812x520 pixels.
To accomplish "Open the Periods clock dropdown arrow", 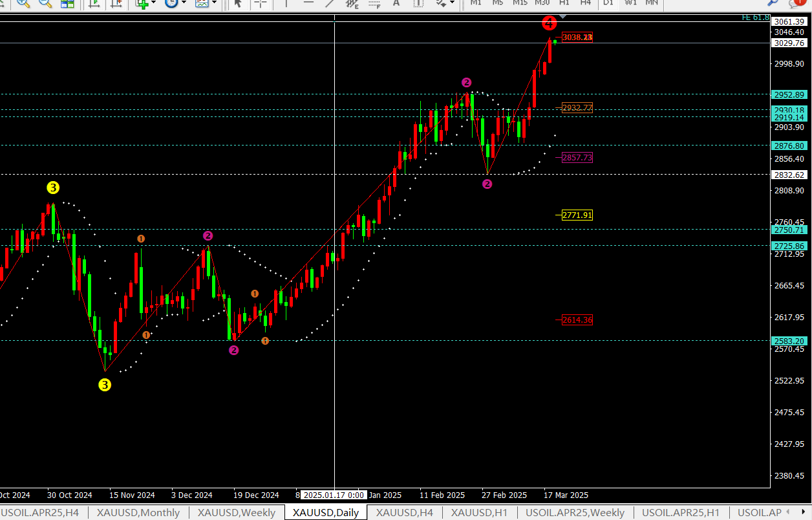I will tap(184, 3).
